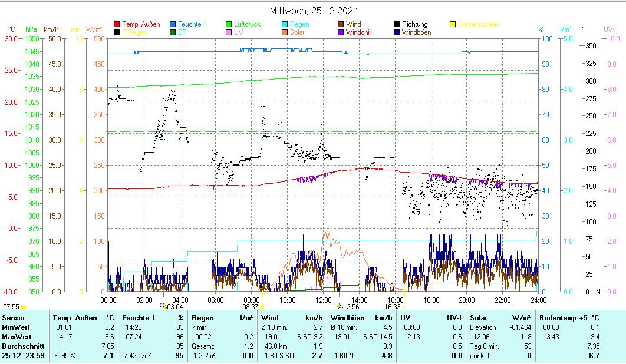Screen dimensions: 626x364
Task: Click the orange W/m² axis unit label
Action: 94,29
